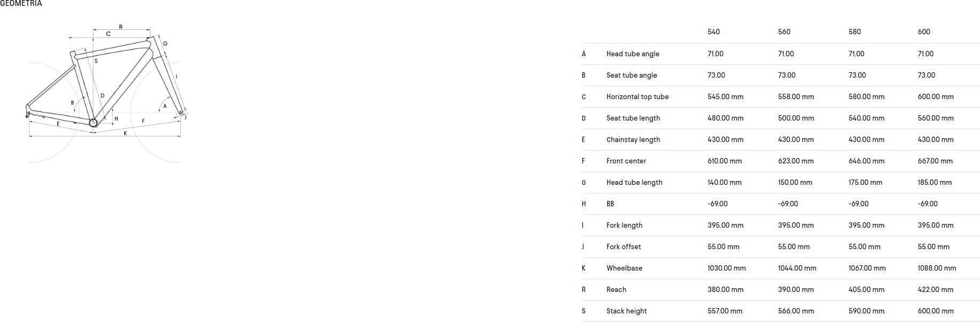
Task: Click the Chainstay length row label
Action: pos(633,140)
